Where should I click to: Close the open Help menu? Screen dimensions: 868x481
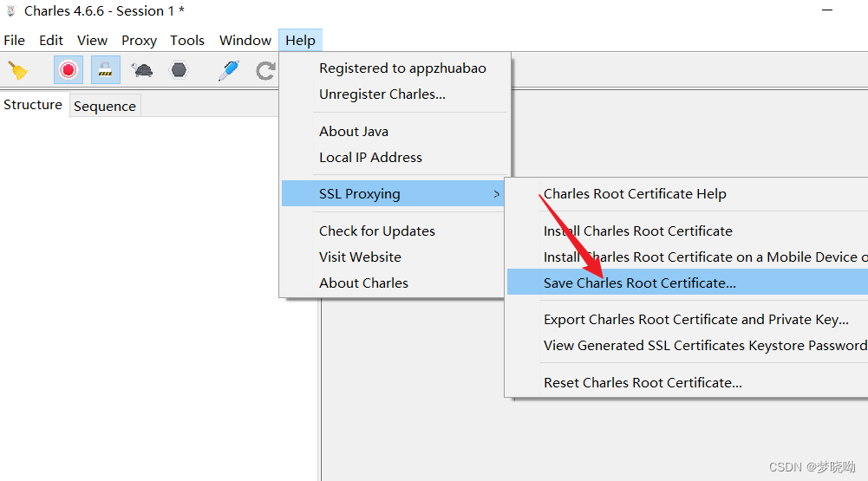301,41
